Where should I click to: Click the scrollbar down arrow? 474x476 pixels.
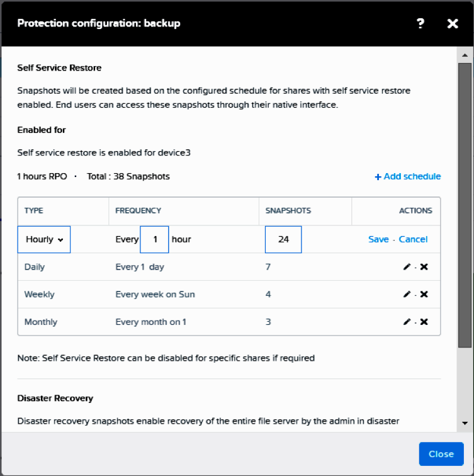point(465,423)
